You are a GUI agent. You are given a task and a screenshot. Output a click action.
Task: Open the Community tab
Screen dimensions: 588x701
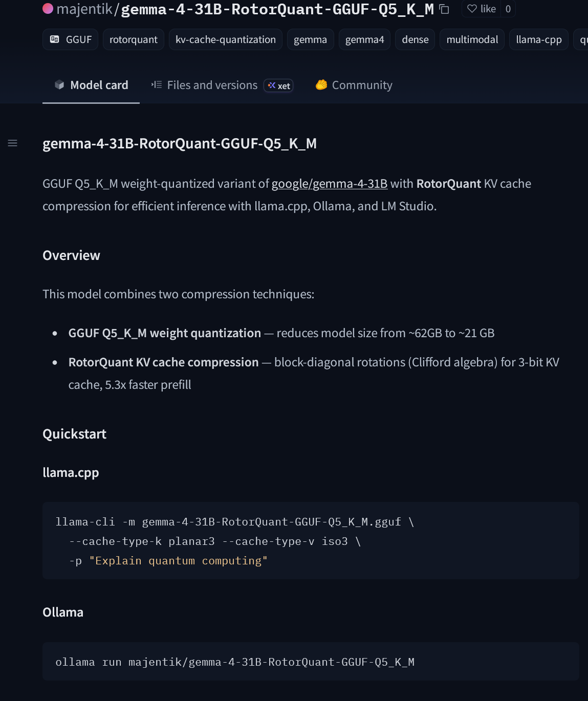pos(354,85)
